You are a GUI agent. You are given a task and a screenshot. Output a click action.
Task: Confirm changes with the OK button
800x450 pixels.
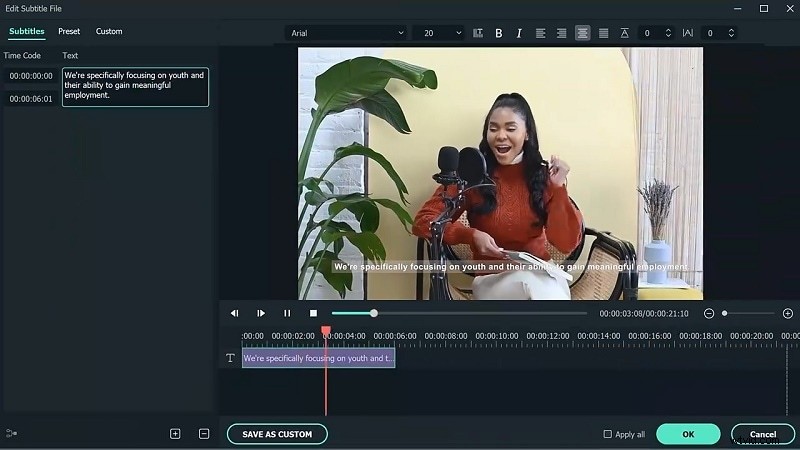point(688,434)
